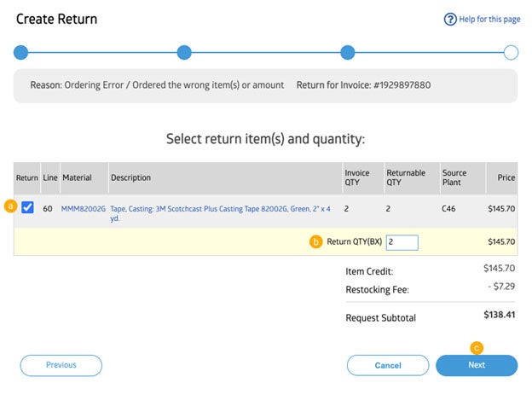Uncheck the Return checkbox for line 60
The height and width of the screenshot is (406, 532).
(x=27, y=207)
